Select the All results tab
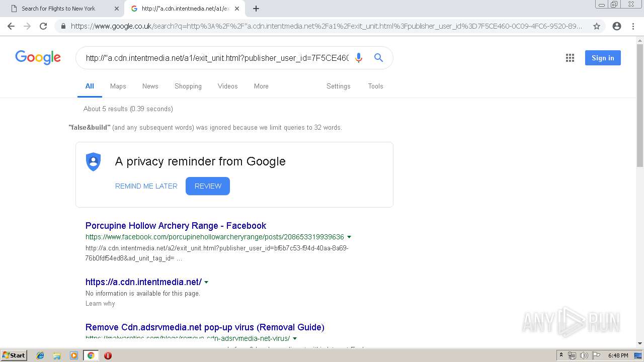Viewport: 644px width, 362px height. pos(90,86)
